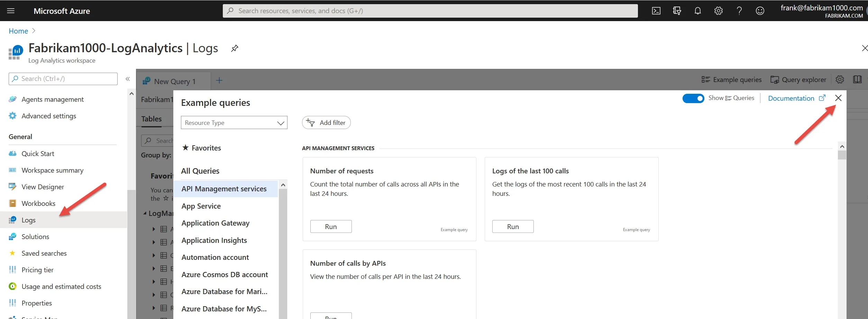Image resolution: width=868 pixels, height=319 pixels.
Task: Expand the LogManagement tree node
Action: point(145,213)
